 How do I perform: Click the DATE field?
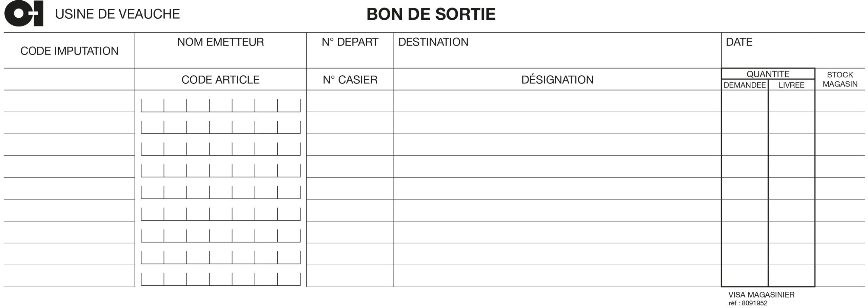click(793, 51)
